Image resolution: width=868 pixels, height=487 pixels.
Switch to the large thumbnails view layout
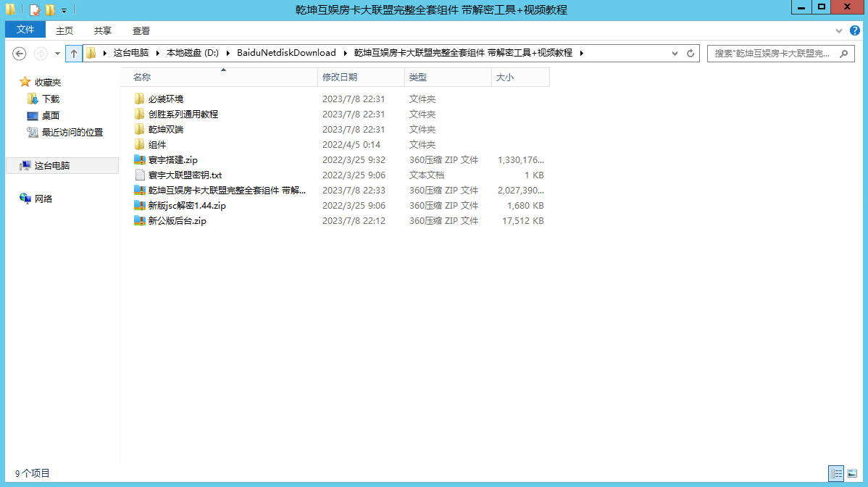click(851, 473)
